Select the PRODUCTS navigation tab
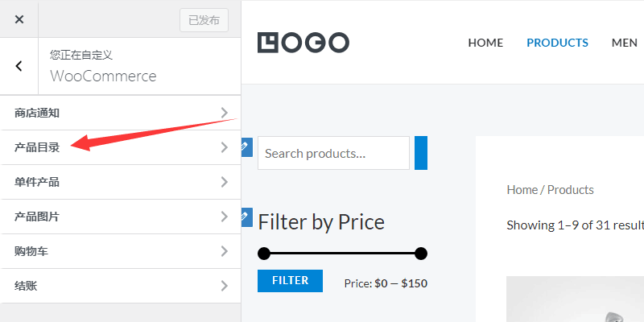This screenshot has width=644, height=322. click(x=557, y=43)
